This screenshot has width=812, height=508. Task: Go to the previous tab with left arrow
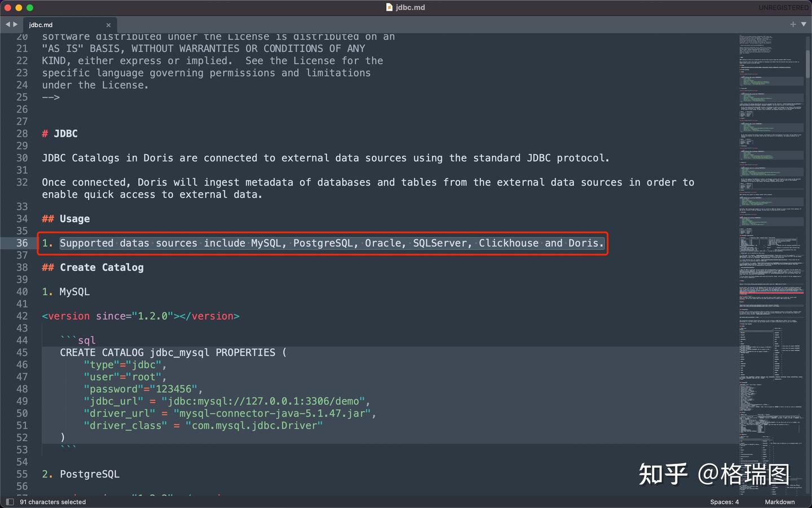click(8, 24)
